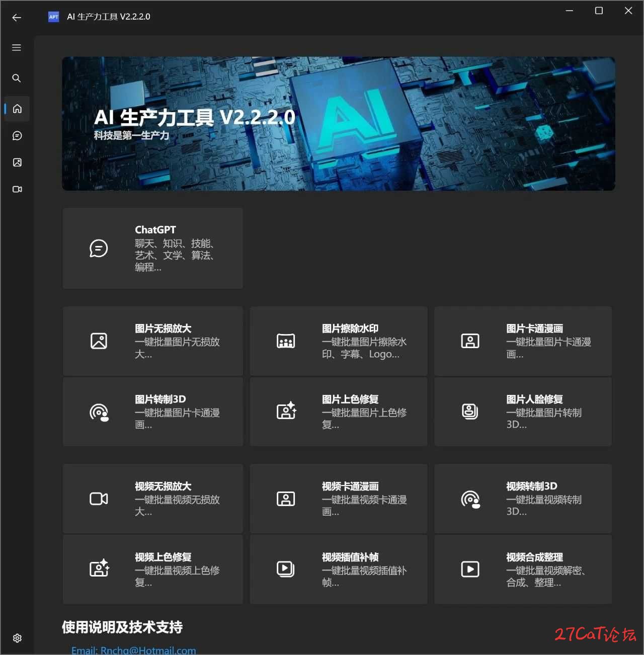Open settings gear in sidebar
The height and width of the screenshot is (655, 644).
coord(17,638)
